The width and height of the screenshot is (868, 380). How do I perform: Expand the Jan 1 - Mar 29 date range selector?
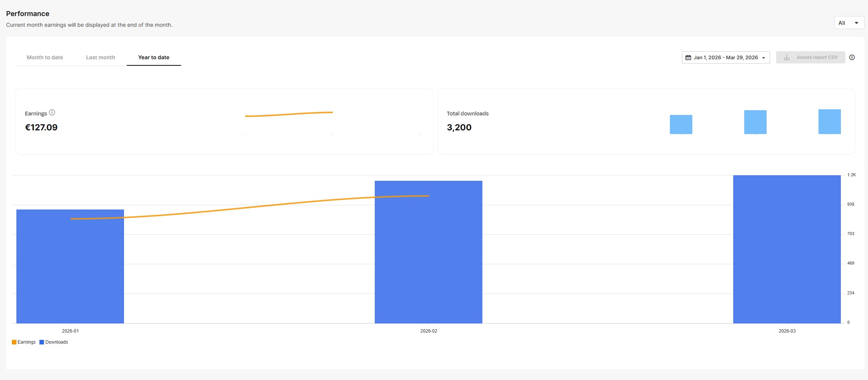pos(726,57)
